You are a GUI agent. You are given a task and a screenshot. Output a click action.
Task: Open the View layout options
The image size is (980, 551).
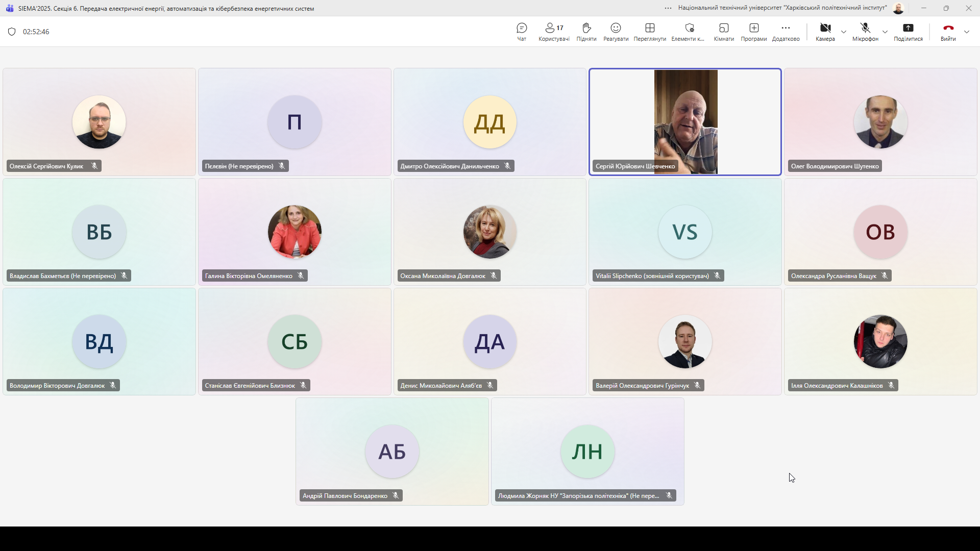(650, 32)
